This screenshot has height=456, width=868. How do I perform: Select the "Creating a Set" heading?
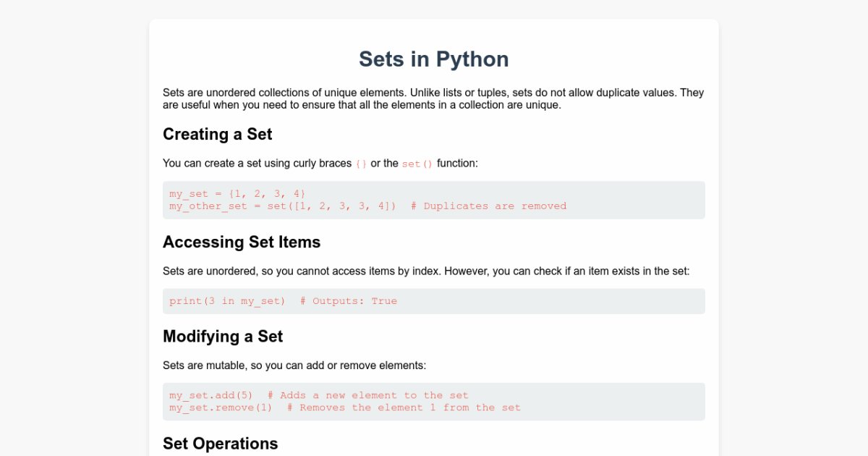[217, 135]
